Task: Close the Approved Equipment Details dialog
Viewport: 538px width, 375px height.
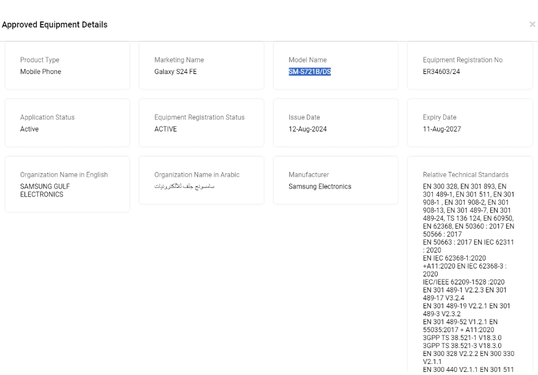Action: (x=532, y=24)
